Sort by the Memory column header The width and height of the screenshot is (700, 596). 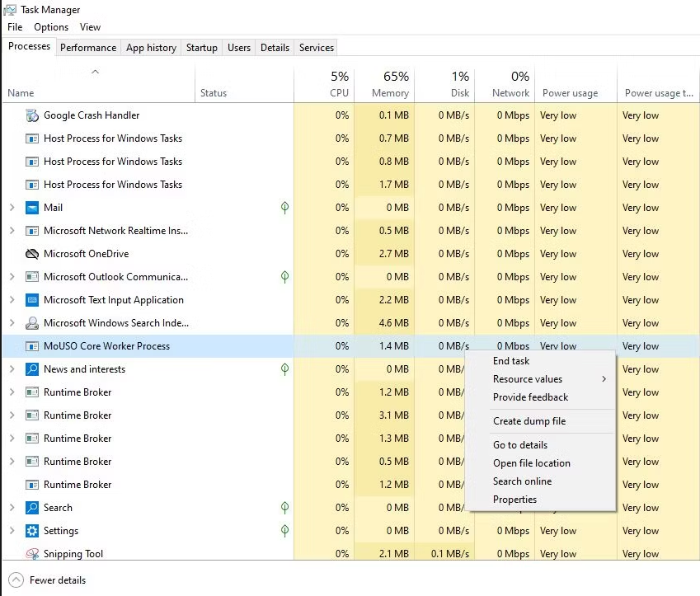(x=384, y=83)
